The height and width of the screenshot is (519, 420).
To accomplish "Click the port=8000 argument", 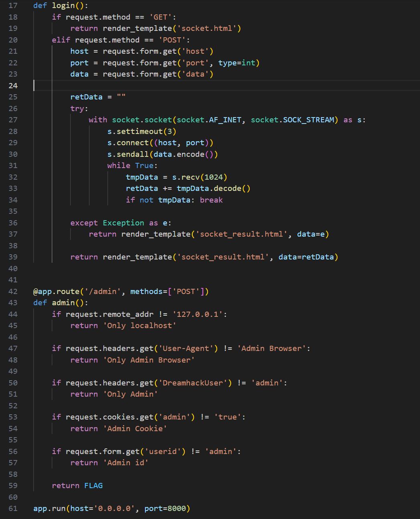I will coord(165,509).
